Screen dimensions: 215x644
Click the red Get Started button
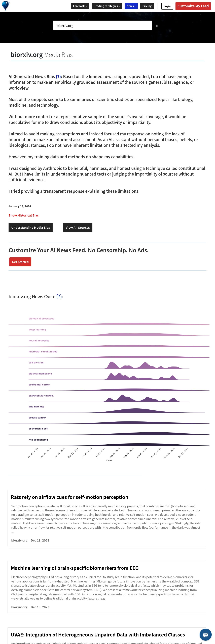(x=20, y=262)
